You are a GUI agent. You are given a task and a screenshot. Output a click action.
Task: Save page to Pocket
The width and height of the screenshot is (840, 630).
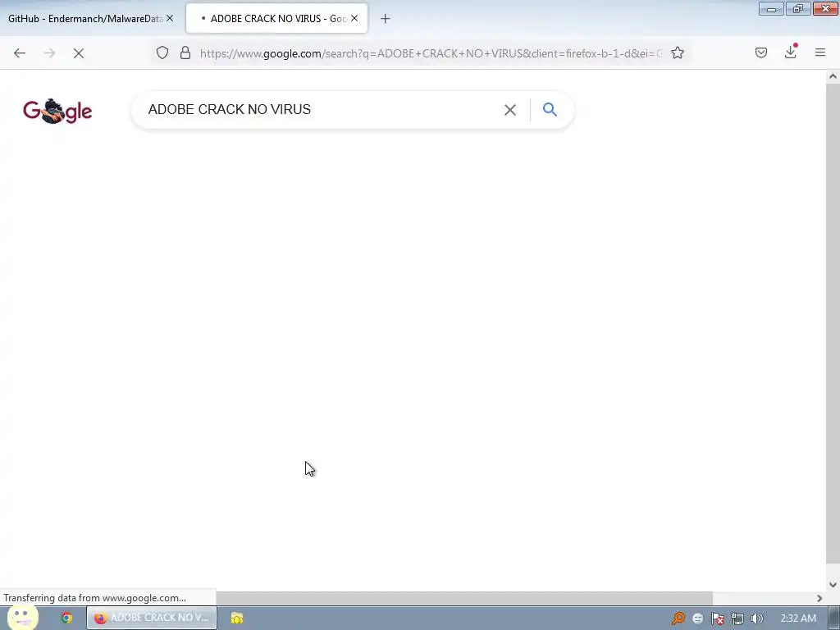point(761,52)
